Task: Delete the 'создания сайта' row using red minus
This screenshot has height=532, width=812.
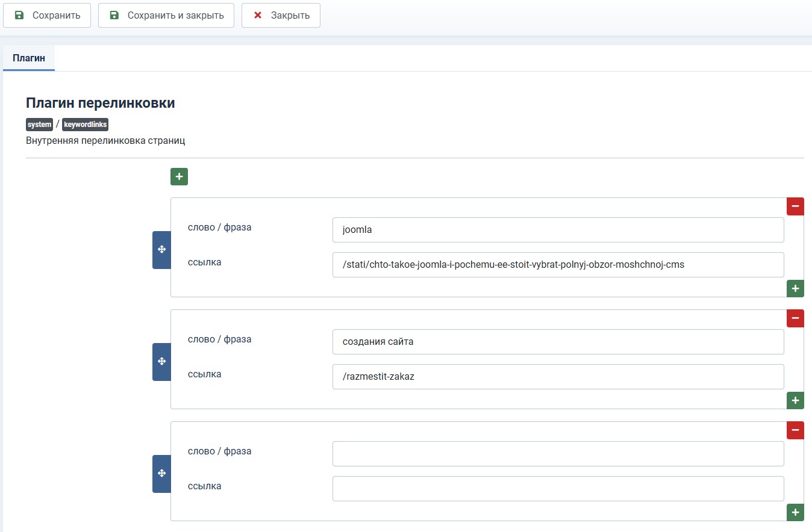Action: coord(795,318)
